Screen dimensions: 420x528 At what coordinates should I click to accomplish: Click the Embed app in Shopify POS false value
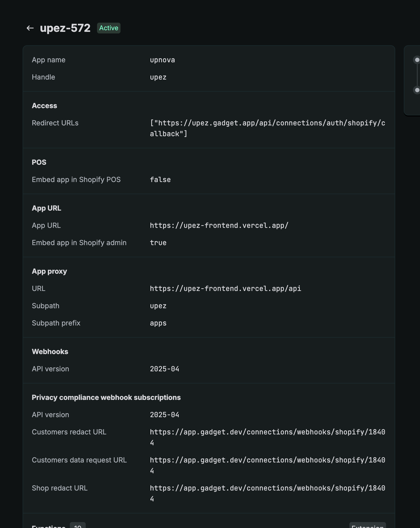[160, 180]
